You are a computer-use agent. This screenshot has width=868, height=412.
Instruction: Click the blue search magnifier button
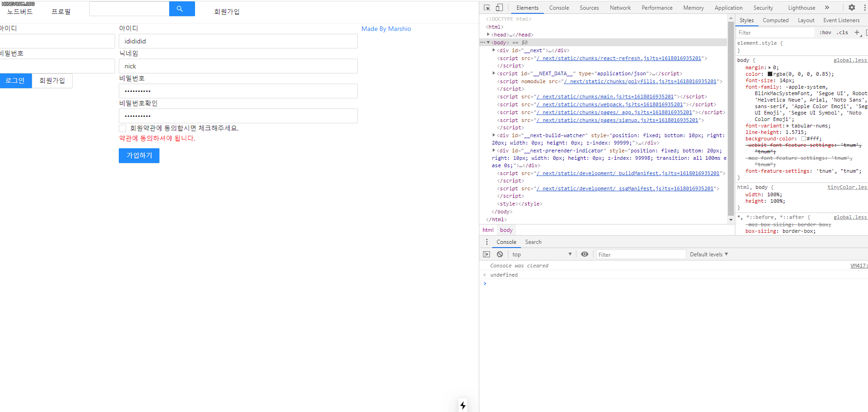point(182,9)
